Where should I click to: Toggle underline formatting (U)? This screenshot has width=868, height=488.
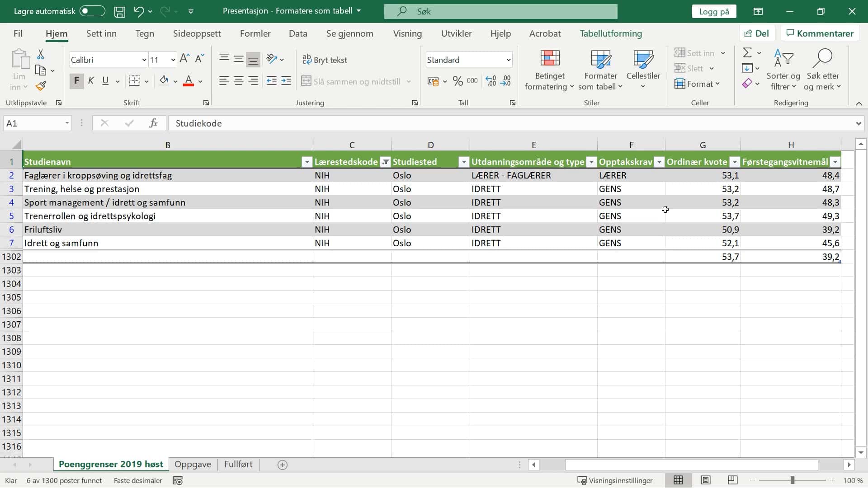point(105,81)
